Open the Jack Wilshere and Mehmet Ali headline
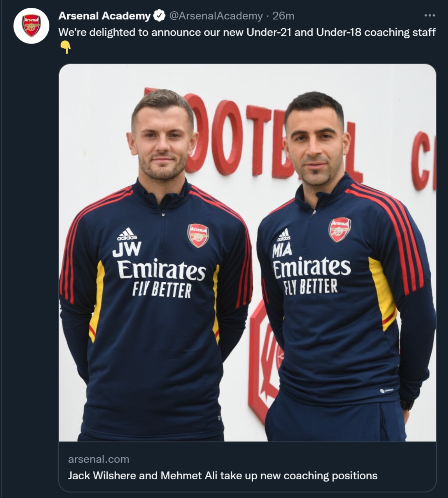The width and height of the screenshot is (448, 498). (x=222, y=475)
